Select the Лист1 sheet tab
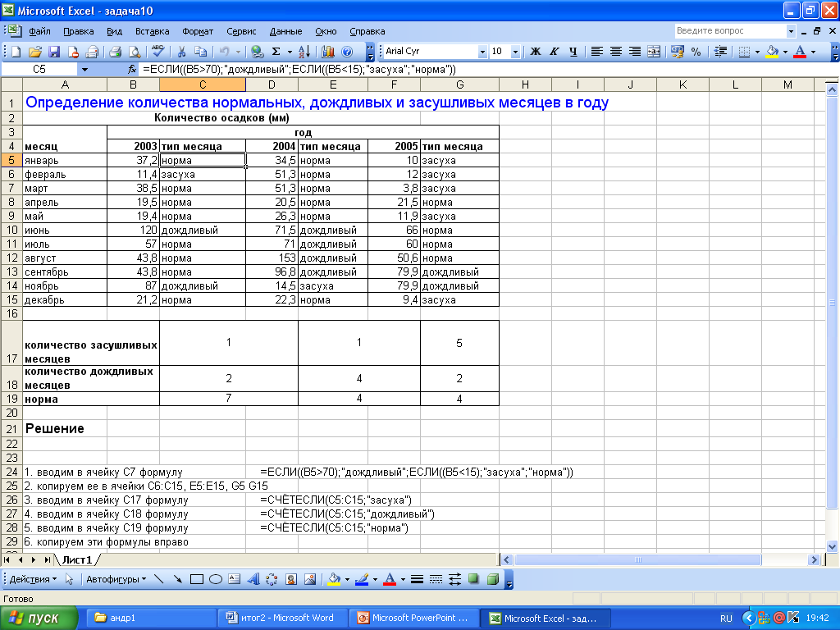Viewport: 840px width, 630px height. tap(77, 559)
